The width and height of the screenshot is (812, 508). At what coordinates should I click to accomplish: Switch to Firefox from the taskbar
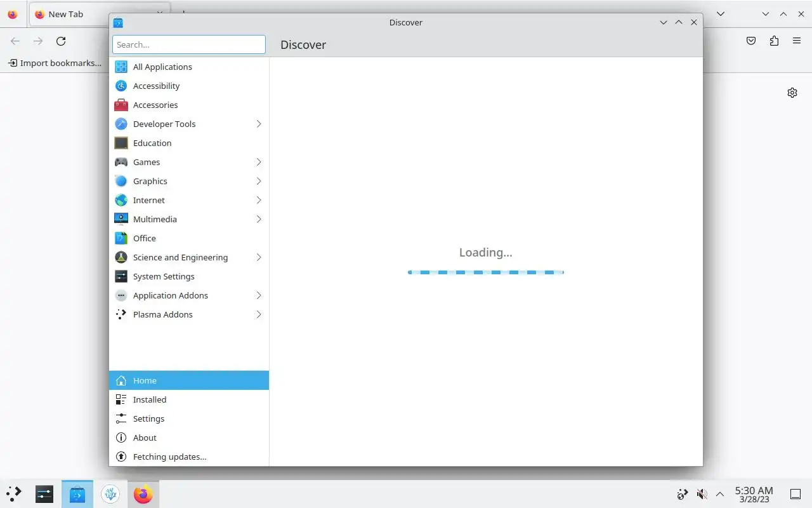point(143,493)
